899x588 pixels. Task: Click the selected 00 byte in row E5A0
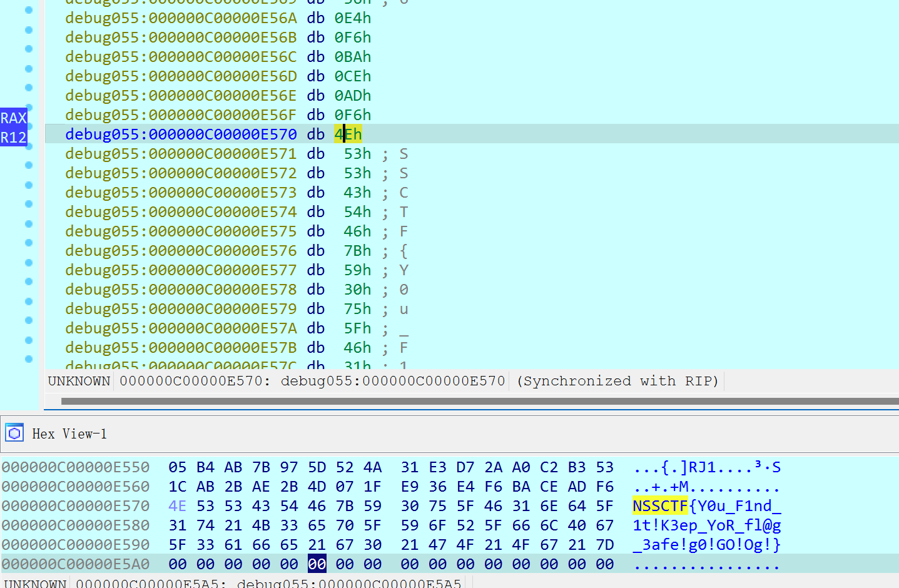[x=317, y=564]
